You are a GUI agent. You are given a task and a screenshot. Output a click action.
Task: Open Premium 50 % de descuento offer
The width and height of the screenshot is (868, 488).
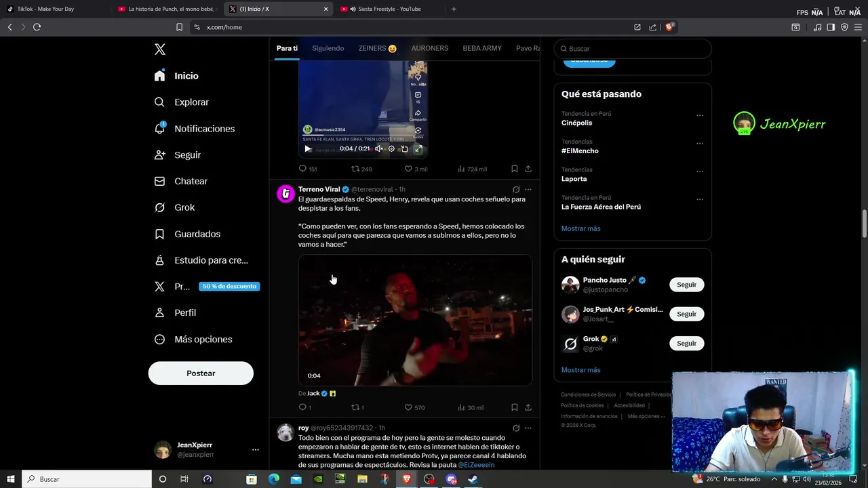click(x=206, y=287)
